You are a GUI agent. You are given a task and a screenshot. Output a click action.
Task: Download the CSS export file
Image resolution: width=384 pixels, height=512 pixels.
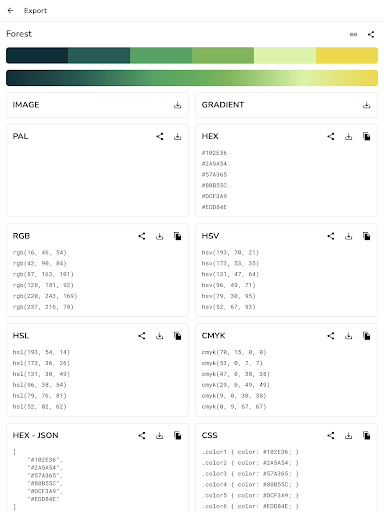[x=348, y=435]
